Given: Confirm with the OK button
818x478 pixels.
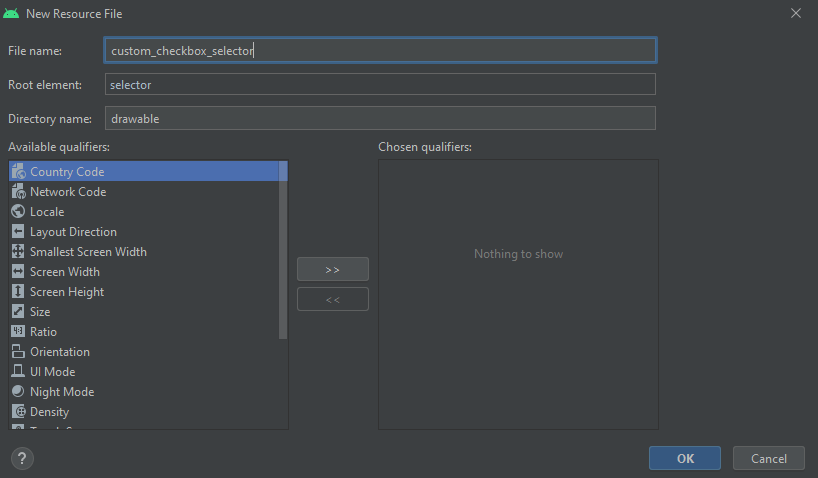Looking at the screenshot, I should pyautogui.click(x=685, y=458).
